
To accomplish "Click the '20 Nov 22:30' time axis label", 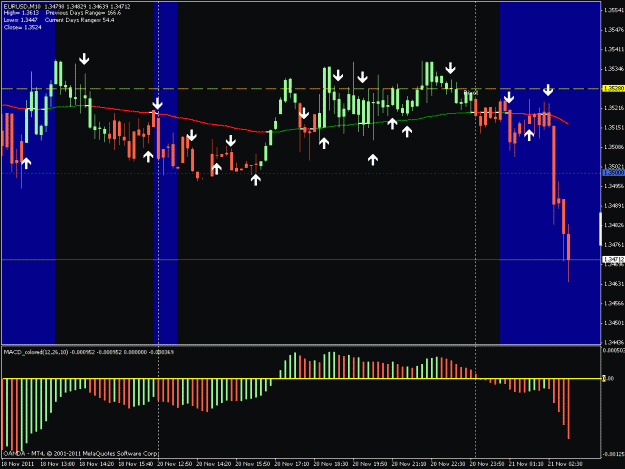I will coord(448,464).
